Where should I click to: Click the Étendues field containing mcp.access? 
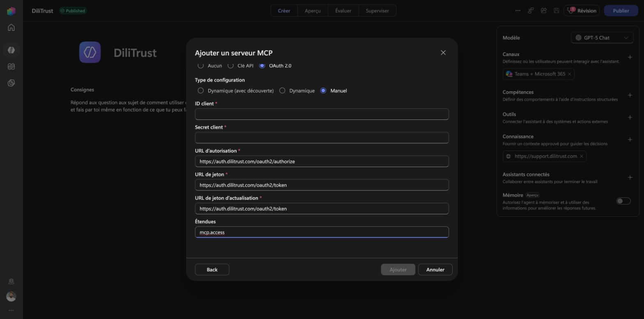click(322, 232)
